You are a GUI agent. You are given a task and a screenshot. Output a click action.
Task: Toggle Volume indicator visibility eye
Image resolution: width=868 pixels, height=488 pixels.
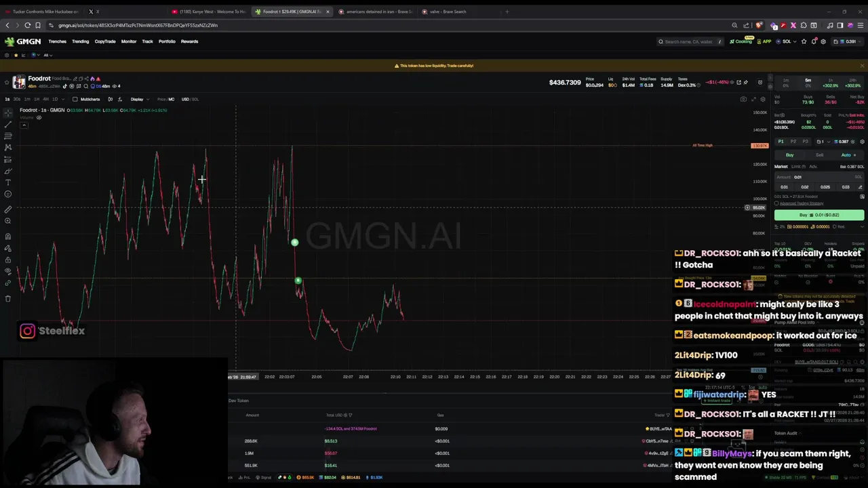pyautogui.click(x=39, y=117)
